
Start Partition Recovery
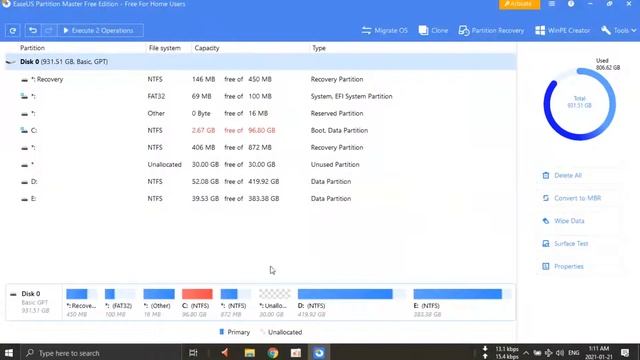tap(491, 31)
